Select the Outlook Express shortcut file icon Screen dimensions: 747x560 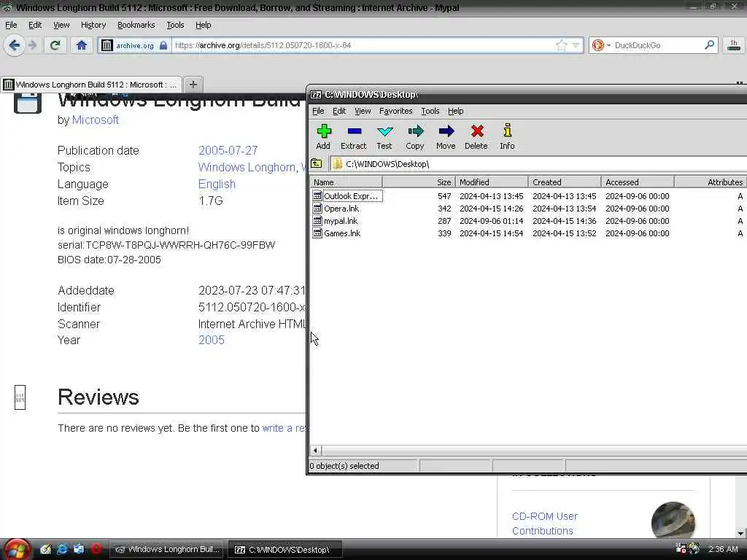pyautogui.click(x=317, y=195)
